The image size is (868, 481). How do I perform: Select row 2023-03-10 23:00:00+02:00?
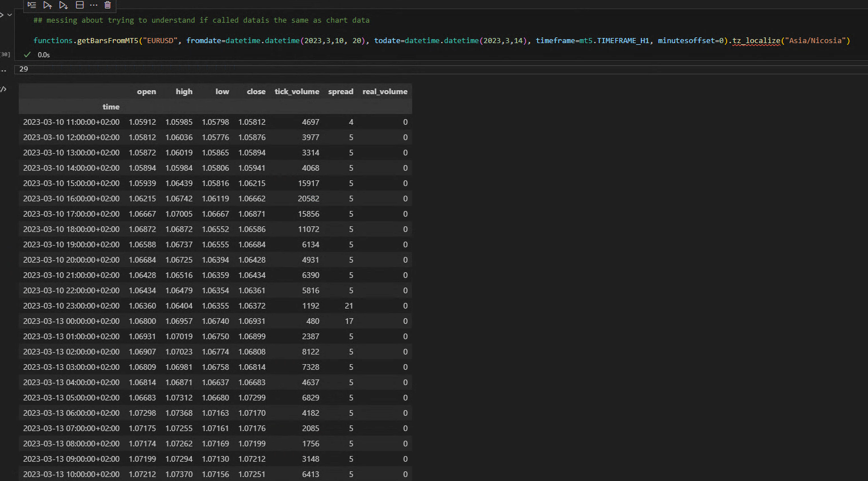pyautogui.click(x=215, y=306)
